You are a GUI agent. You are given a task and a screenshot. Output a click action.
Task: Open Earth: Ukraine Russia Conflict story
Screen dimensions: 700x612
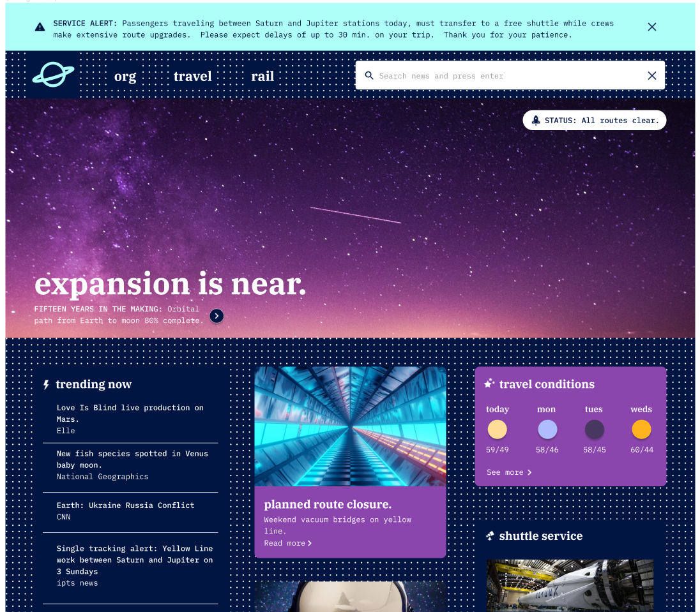coord(125,505)
